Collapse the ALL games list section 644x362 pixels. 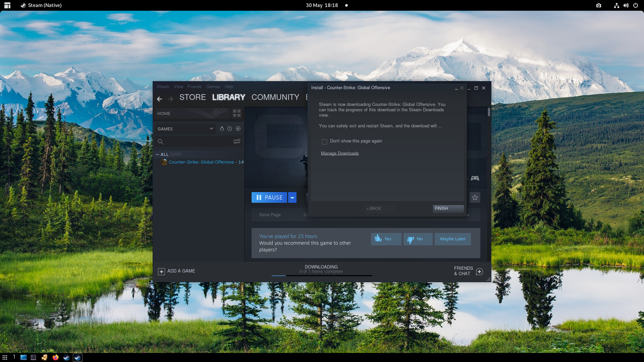157,155
